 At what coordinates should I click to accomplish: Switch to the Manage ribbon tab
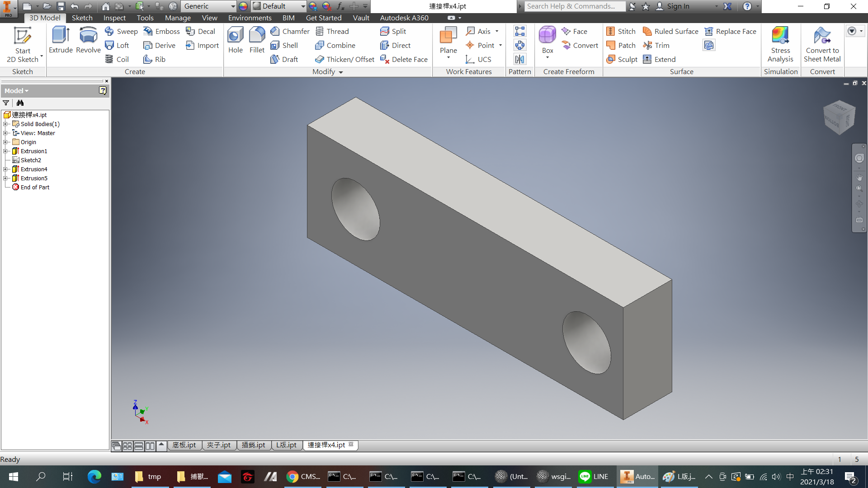178,18
